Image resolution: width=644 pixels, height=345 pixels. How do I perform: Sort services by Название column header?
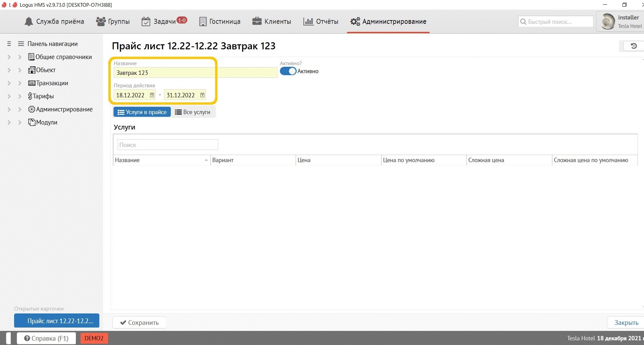pos(161,160)
